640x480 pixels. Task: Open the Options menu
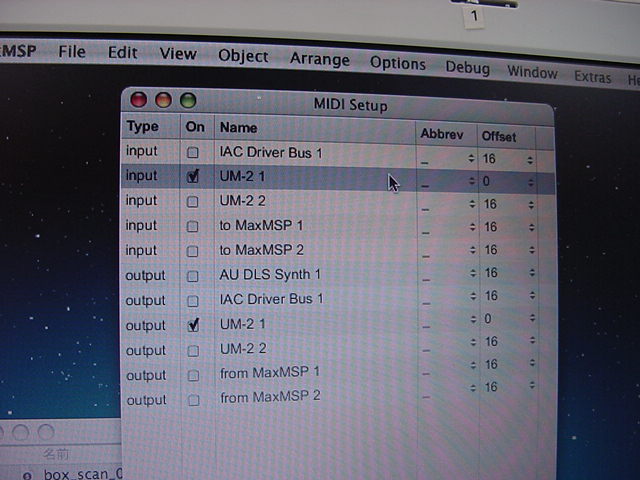click(x=398, y=64)
